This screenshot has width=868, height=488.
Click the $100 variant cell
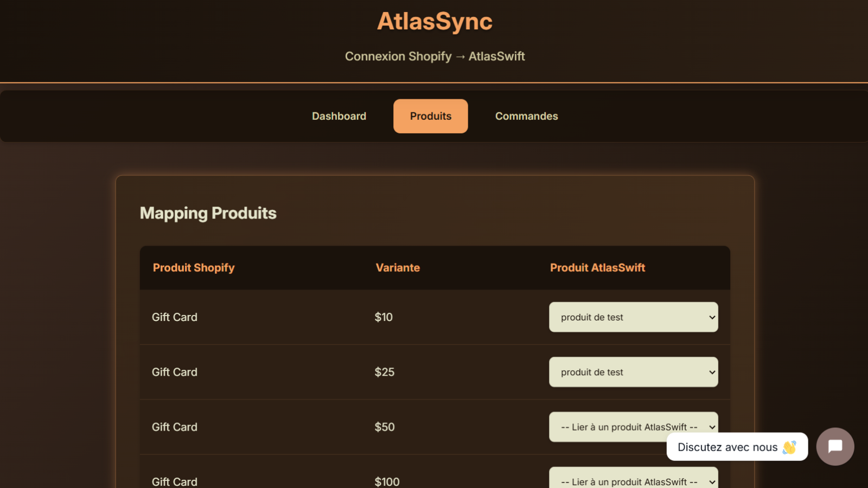click(387, 481)
